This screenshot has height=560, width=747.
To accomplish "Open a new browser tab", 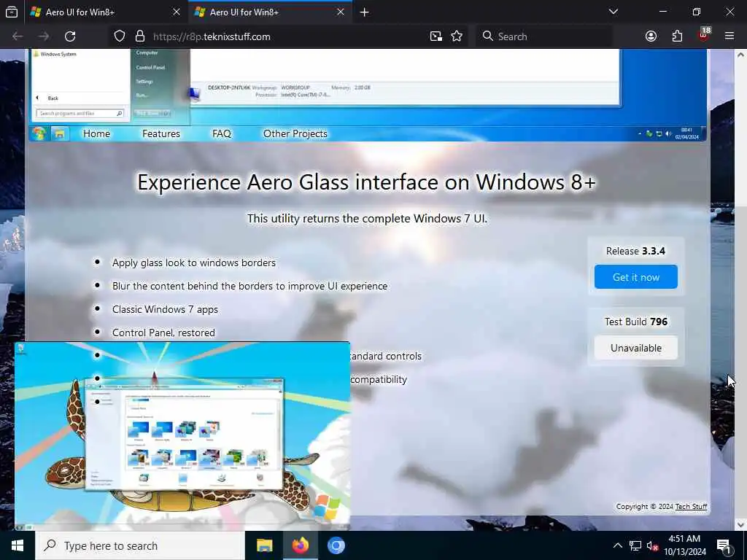I will click(365, 12).
